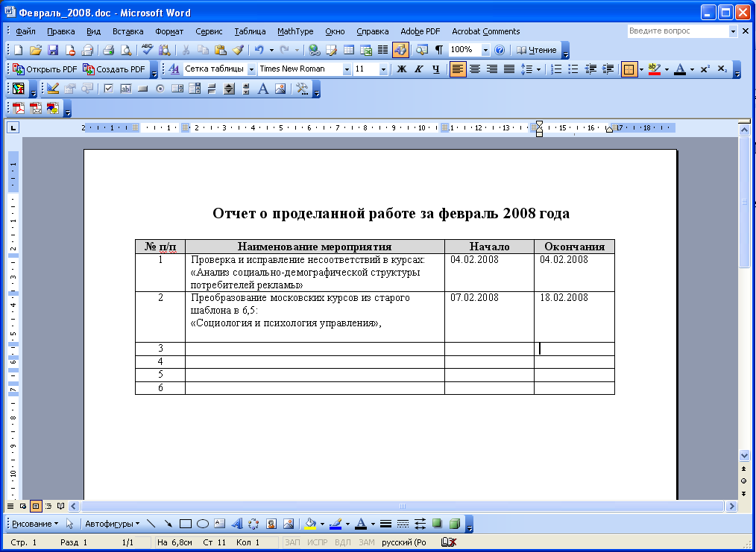Create a new blank document

19,50
